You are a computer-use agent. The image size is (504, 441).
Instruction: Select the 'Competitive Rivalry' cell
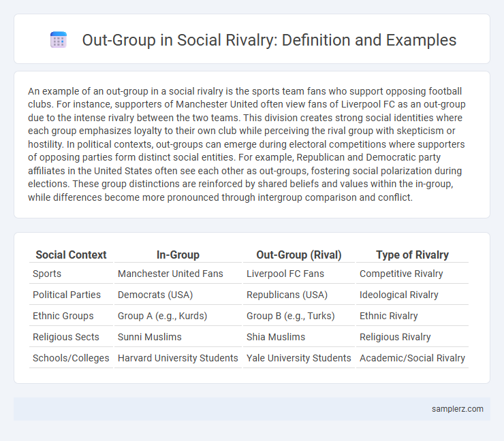click(x=412, y=274)
